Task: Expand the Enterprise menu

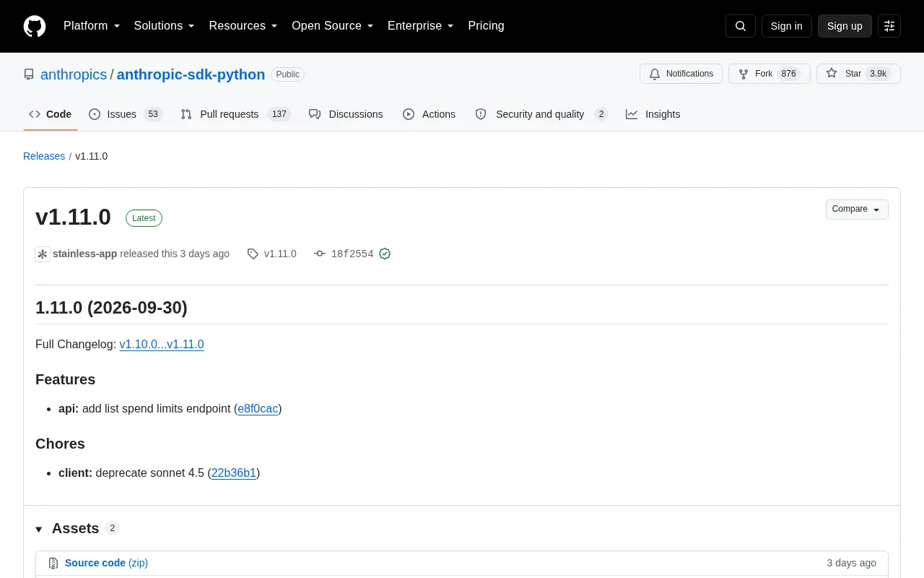Action: point(421,26)
